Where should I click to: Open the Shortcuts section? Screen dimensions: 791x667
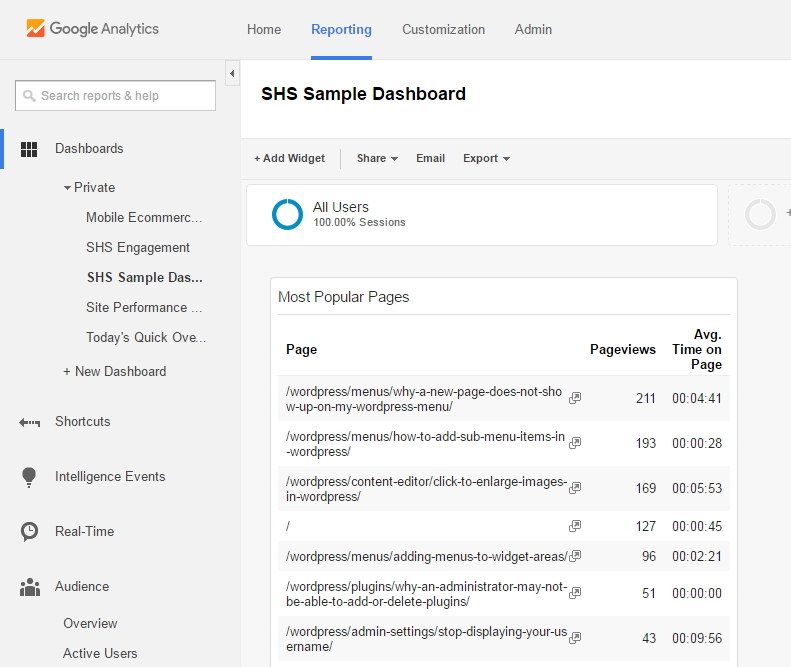pyautogui.click(x=83, y=421)
